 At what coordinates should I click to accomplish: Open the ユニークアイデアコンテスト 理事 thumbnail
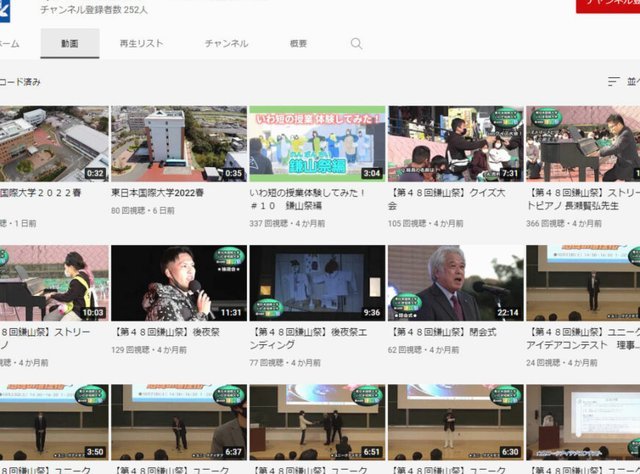tap(583, 283)
